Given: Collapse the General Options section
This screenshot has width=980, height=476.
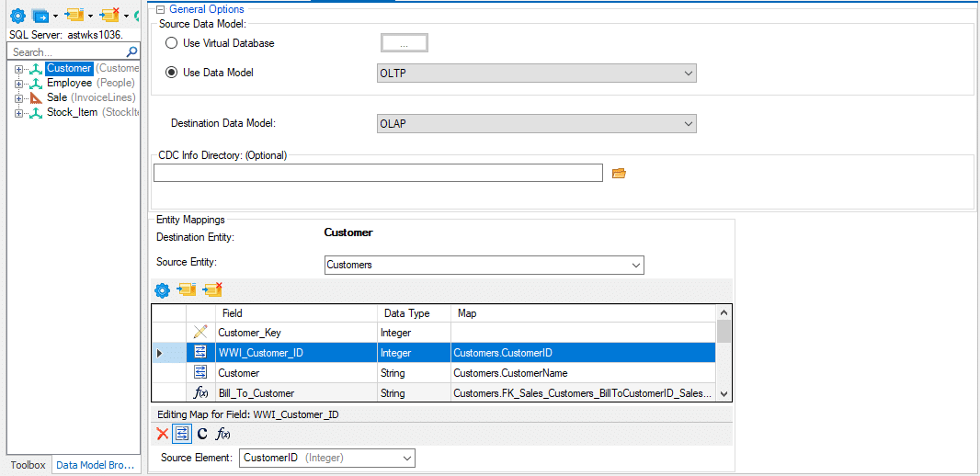Looking at the screenshot, I should 160,9.
